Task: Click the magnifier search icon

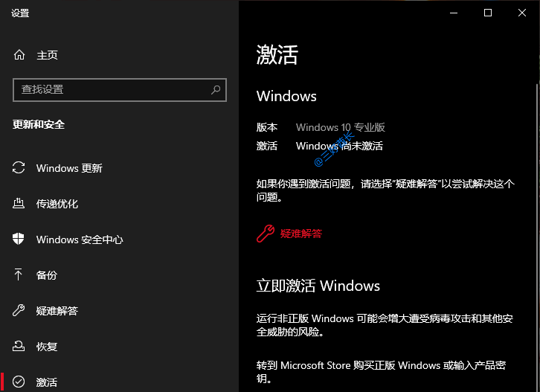Action: pyautogui.click(x=216, y=90)
